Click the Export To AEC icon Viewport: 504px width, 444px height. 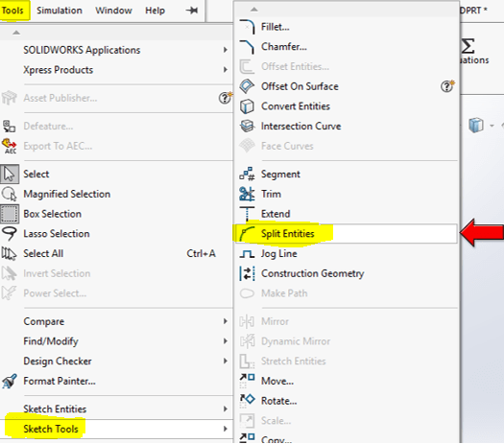point(10,146)
